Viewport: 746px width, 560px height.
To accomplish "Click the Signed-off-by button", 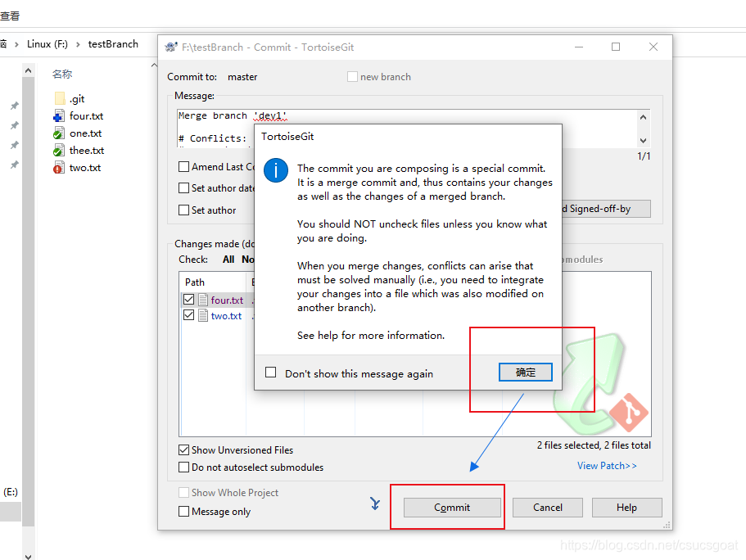I will [x=606, y=209].
